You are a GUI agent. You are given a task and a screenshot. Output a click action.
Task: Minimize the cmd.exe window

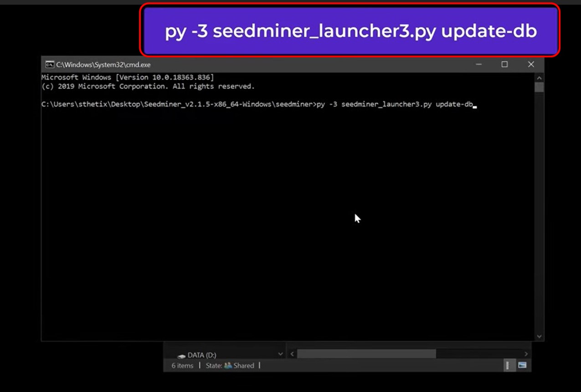coord(478,65)
